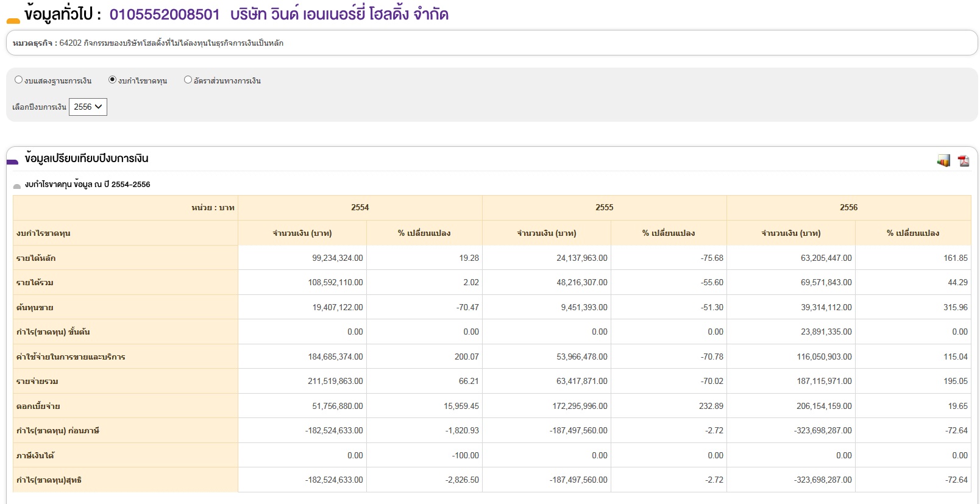Select the ดอกเบี้ยจ่าย row label
This screenshot has width=980, height=504.
[x=38, y=406]
